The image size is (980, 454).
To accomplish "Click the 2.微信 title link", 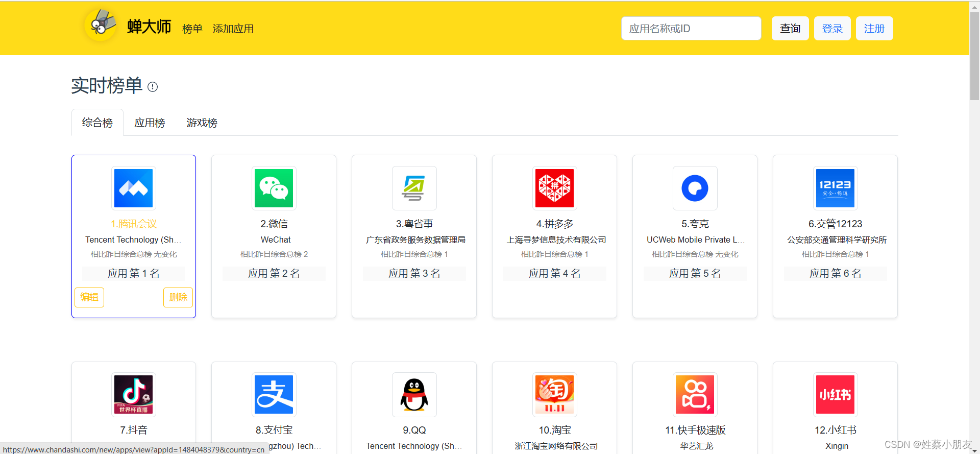I will pos(274,224).
